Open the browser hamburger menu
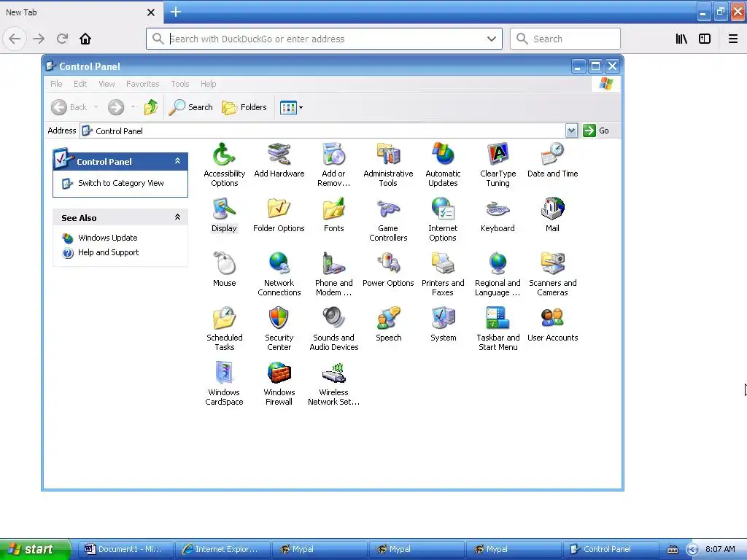This screenshot has height=560, width=747. tap(732, 39)
